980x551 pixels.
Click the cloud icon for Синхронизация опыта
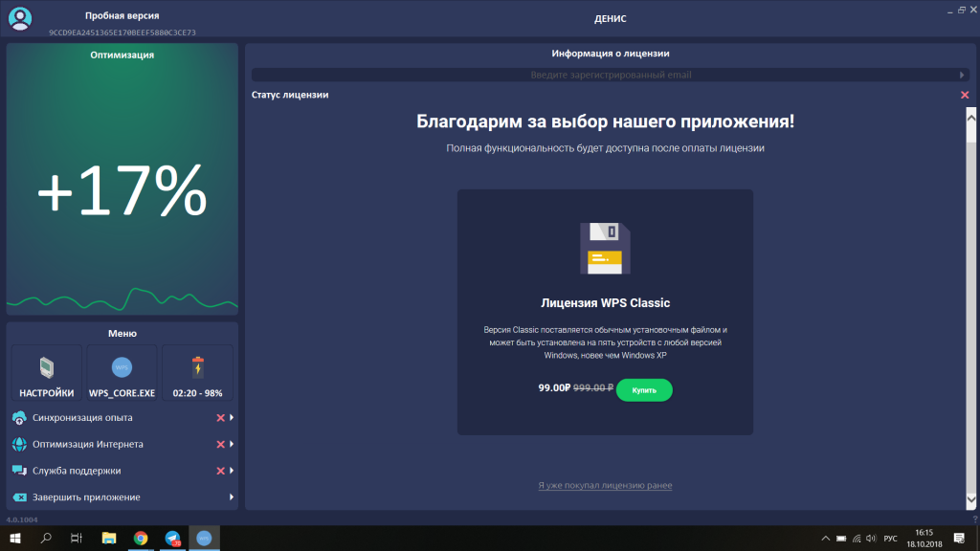point(19,418)
